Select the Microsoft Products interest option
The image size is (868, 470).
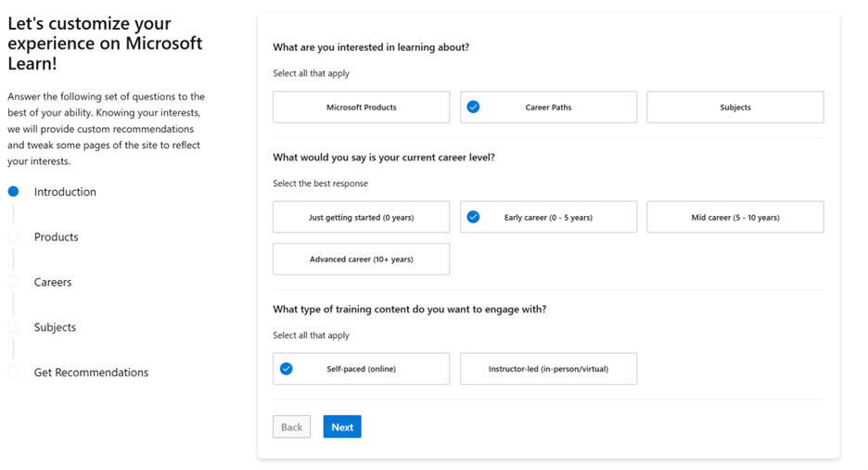(361, 108)
